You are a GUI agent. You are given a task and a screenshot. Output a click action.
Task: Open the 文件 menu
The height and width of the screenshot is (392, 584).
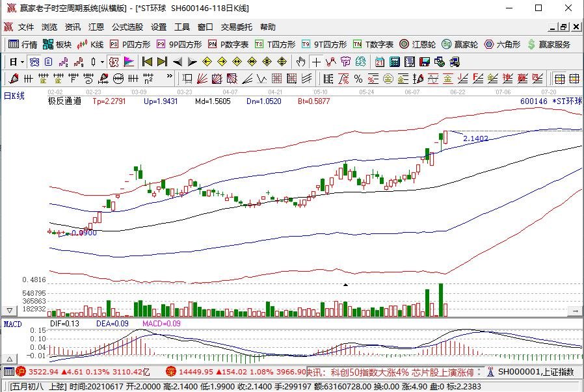tap(26, 27)
